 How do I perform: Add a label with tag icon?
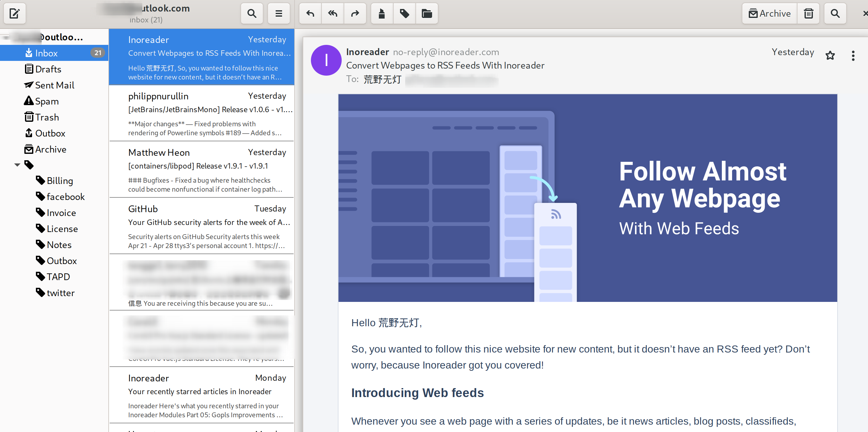click(404, 13)
